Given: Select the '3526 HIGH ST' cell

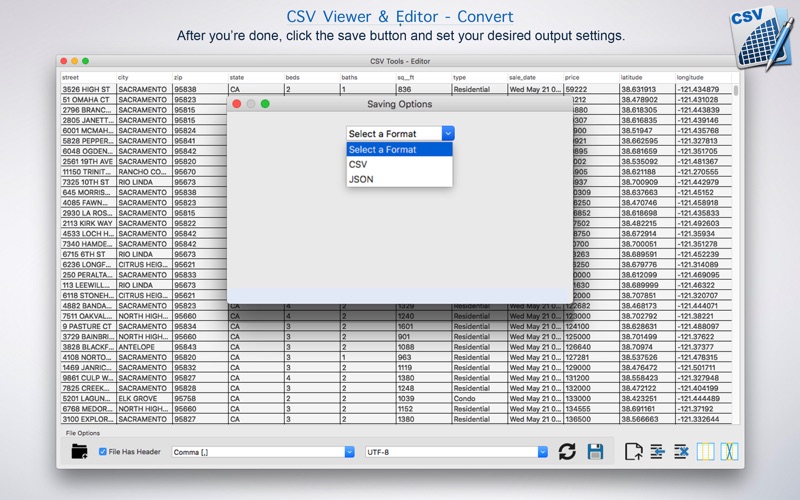Looking at the screenshot, I should [x=88, y=89].
